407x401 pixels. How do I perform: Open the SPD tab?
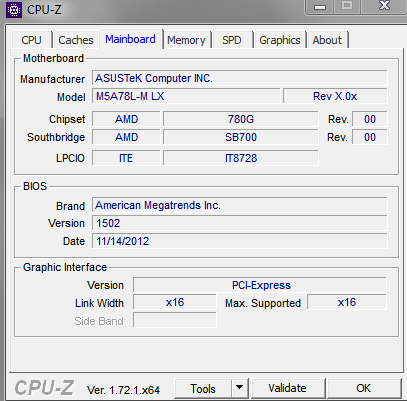pos(232,40)
